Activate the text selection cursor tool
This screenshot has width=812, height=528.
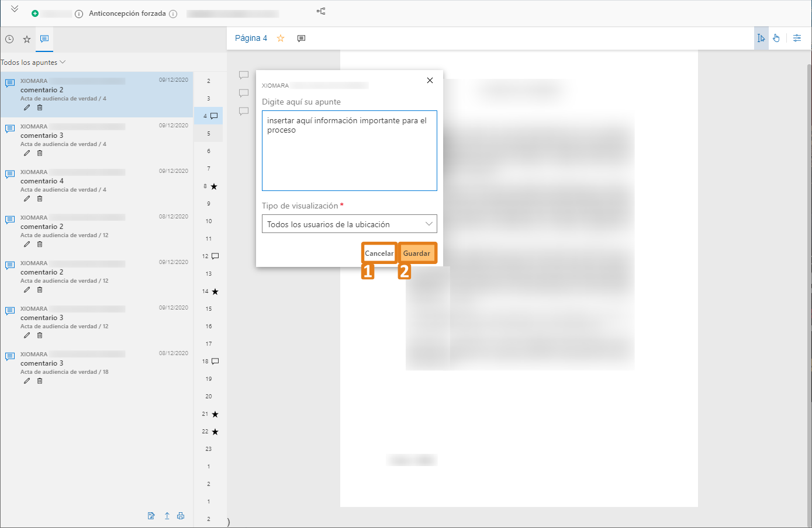click(x=761, y=38)
